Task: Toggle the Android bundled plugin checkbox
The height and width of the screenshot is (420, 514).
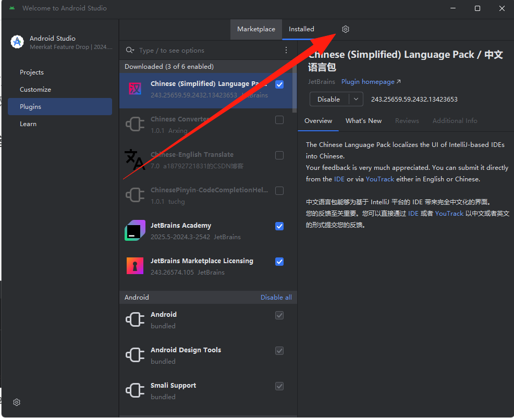Action: (279, 315)
